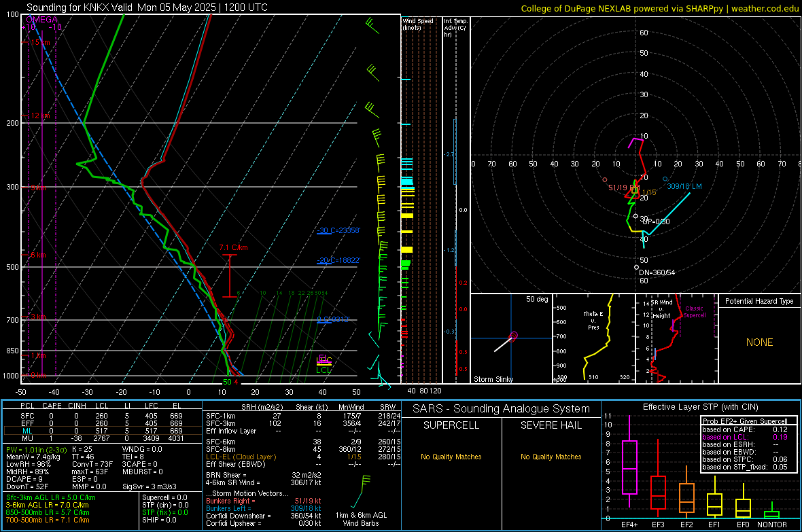Select the EF1 axis label
Screen dimensions: 802x532
(714, 525)
